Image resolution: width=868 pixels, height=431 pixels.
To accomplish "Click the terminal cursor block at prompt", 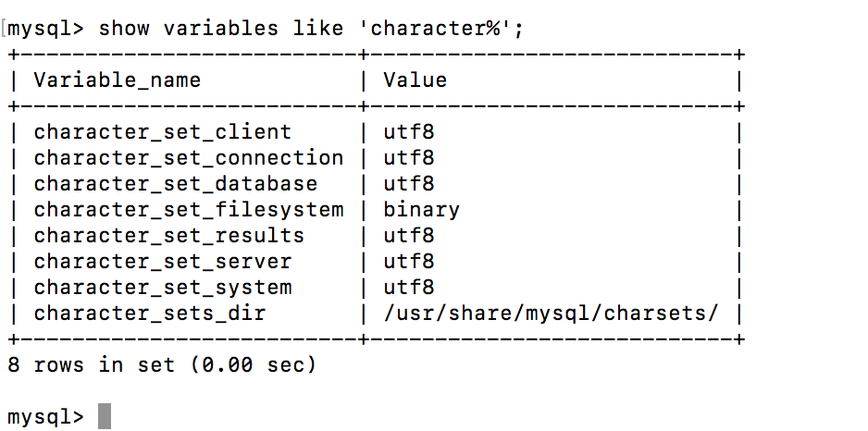I will point(105,416).
